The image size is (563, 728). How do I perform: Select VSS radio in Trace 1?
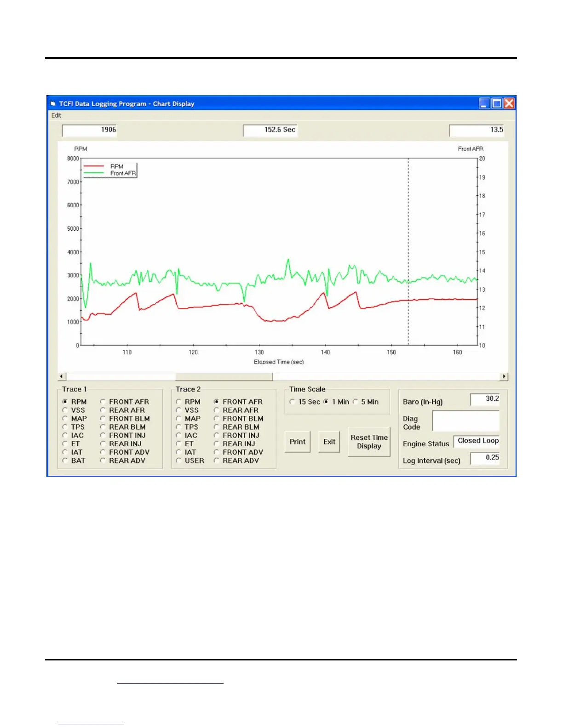point(65,410)
